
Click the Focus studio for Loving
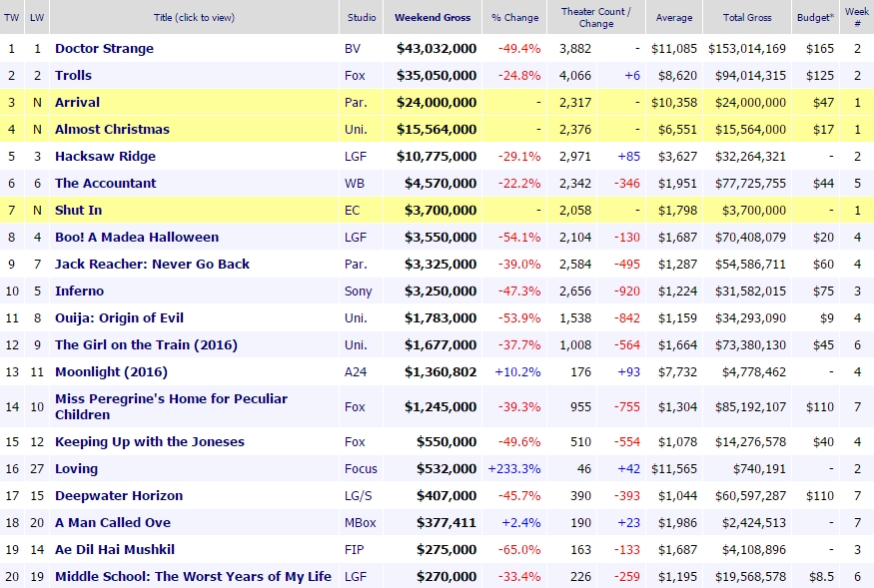tap(361, 469)
